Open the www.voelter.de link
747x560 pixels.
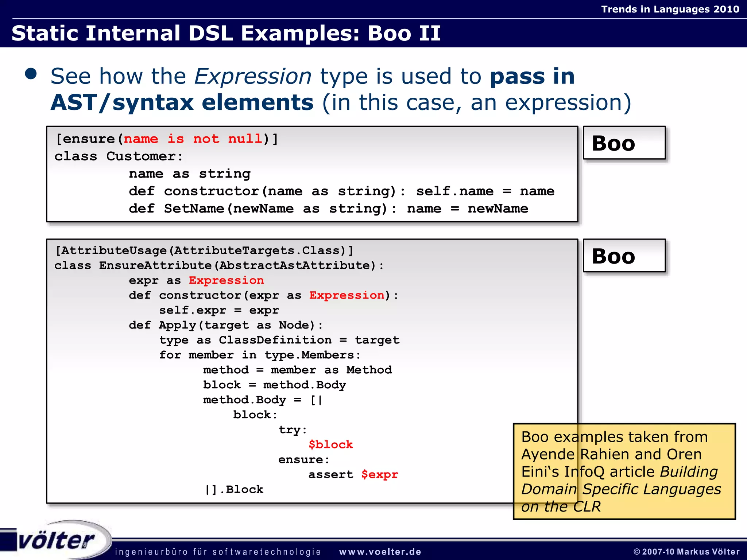click(x=380, y=552)
